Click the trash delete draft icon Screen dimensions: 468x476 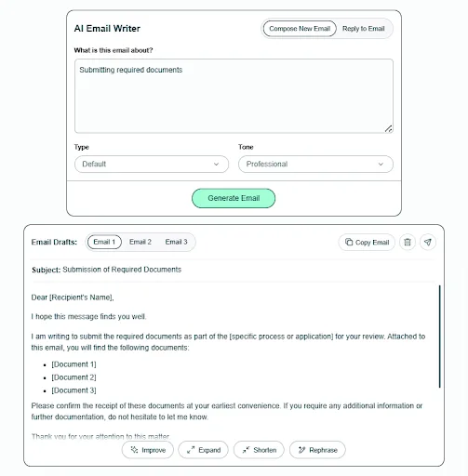pyautogui.click(x=408, y=242)
